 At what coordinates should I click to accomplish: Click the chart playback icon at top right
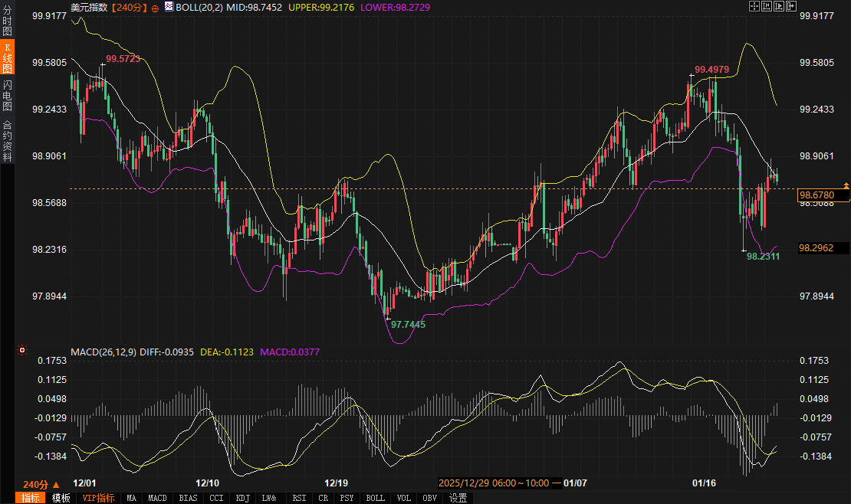click(778, 6)
